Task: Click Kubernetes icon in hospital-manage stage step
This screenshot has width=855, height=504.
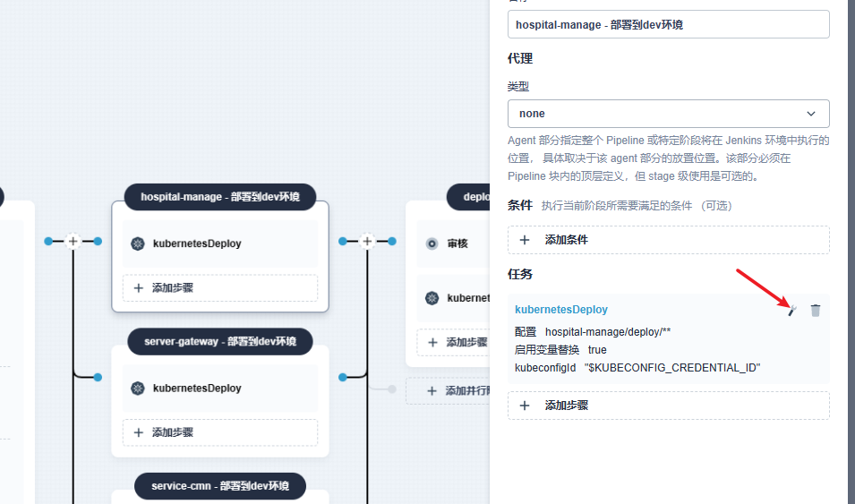Action: (x=138, y=243)
